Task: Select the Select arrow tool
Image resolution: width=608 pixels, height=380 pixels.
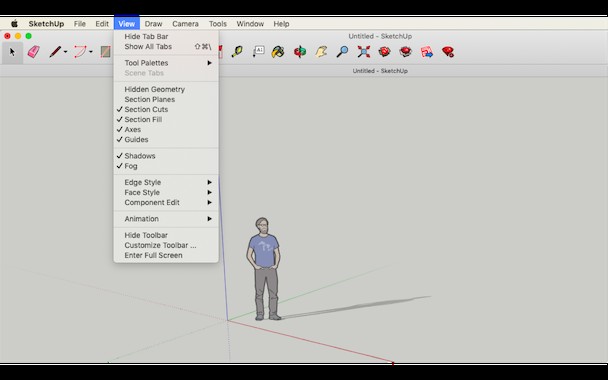Action: point(12,52)
